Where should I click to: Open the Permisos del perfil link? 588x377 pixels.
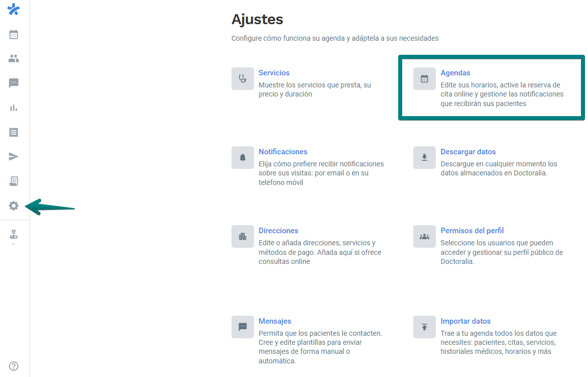472,230
